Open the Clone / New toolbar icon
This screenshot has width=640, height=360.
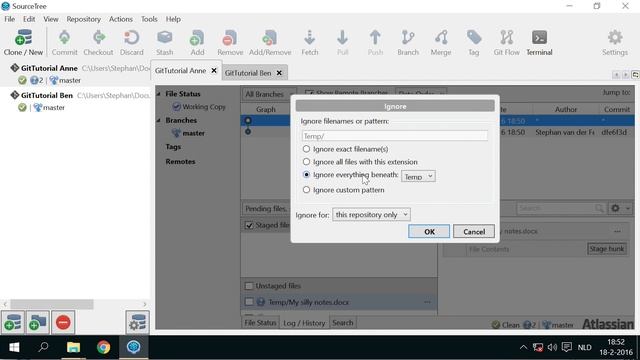23,42
